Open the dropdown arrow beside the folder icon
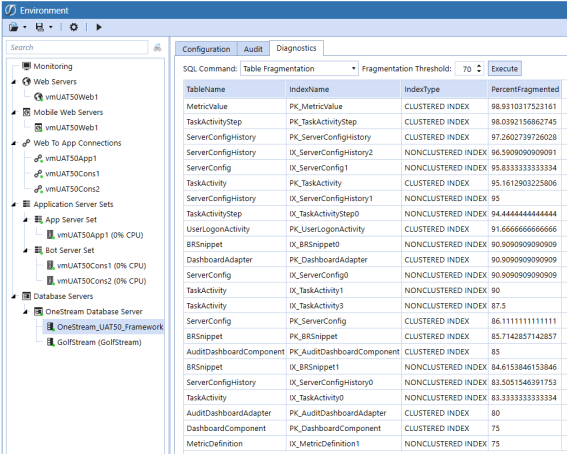The height and width of the screenshot is (454, 567). pyautogui.click(x=25, y=27)
